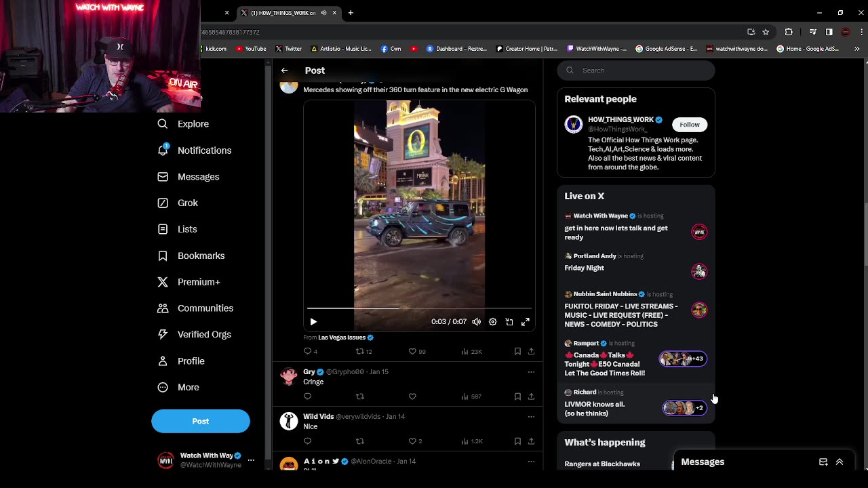Like Wild Vids comment with 2 likes
868x488 pixels.
click(x=415, y=441)
